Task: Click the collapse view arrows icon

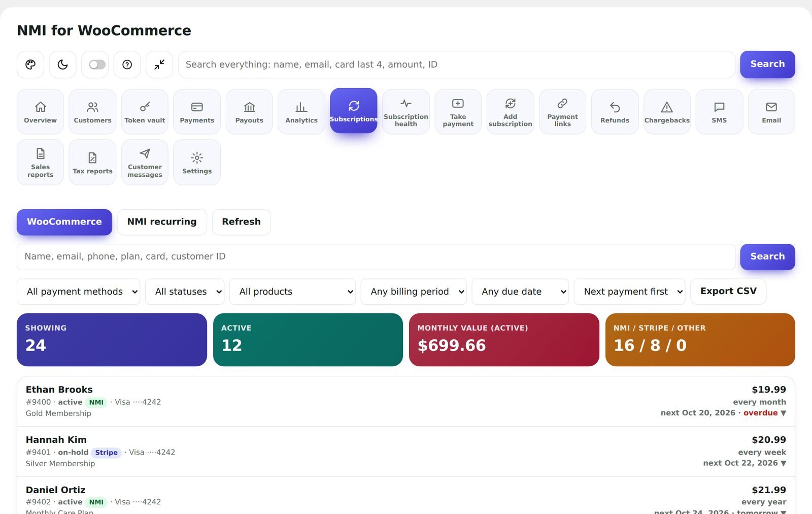Action: tap(159, 65)
